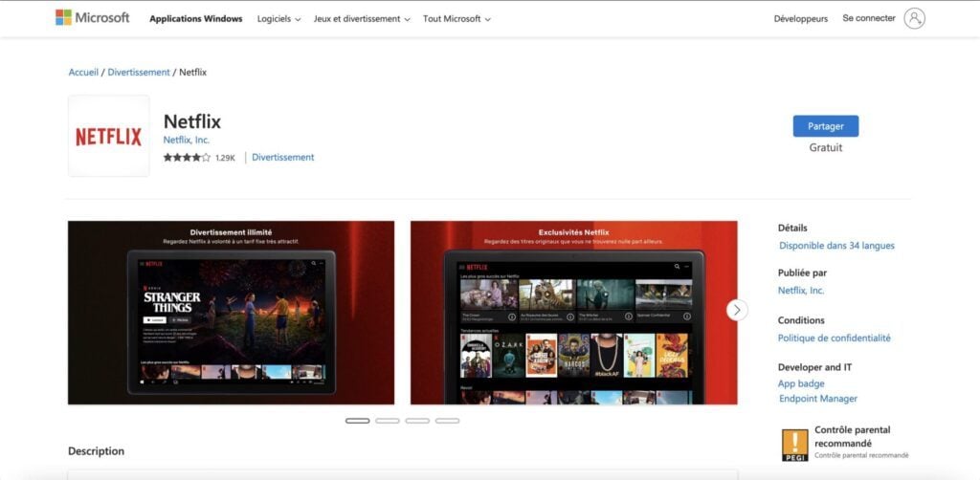
Task: Open Netflix, Inc. publisher link under the title
Action: [x=187, y=140]
